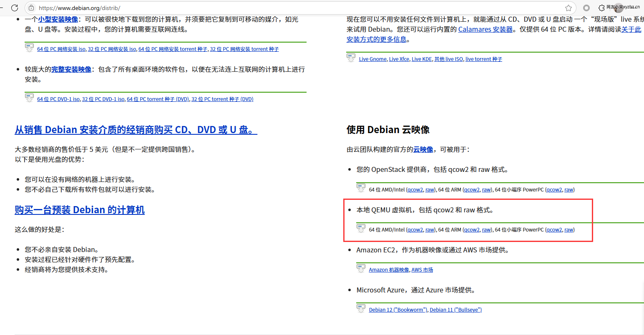The width and height of the screenshot is (644, 335).
Task: Get 64 位 PC 网络安装 torrent 种子
Action: 173,49
